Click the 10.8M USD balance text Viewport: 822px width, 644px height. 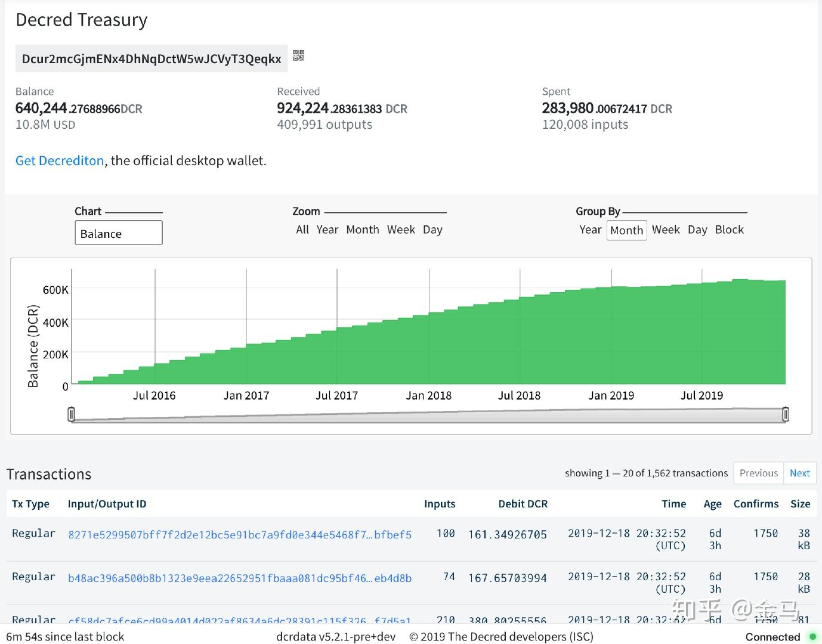pos(45,125)
